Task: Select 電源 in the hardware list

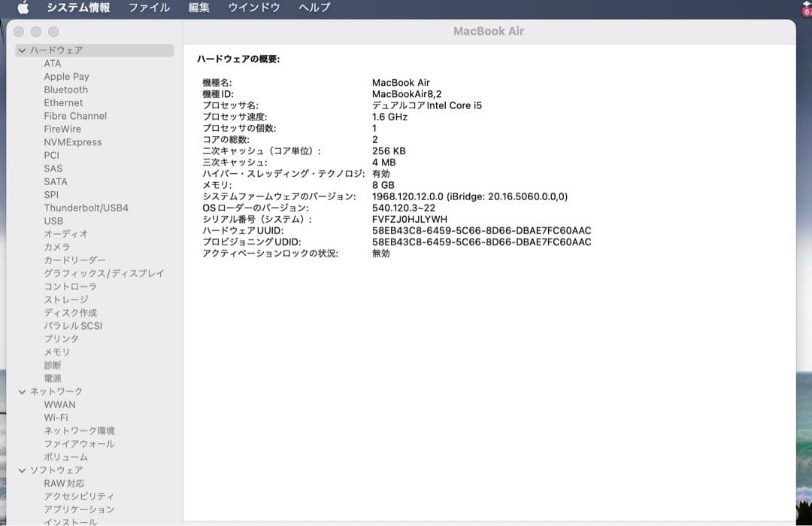Action: click(52, 378)
